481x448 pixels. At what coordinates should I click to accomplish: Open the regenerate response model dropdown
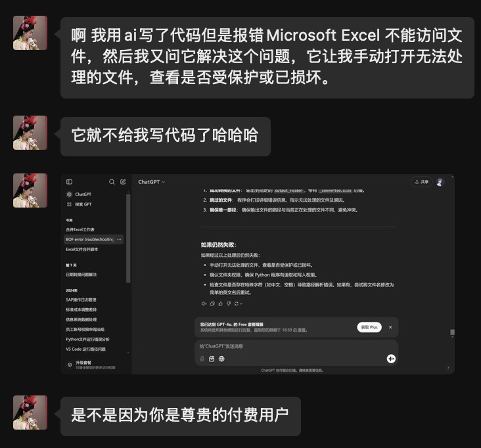(x=239, y=303)
